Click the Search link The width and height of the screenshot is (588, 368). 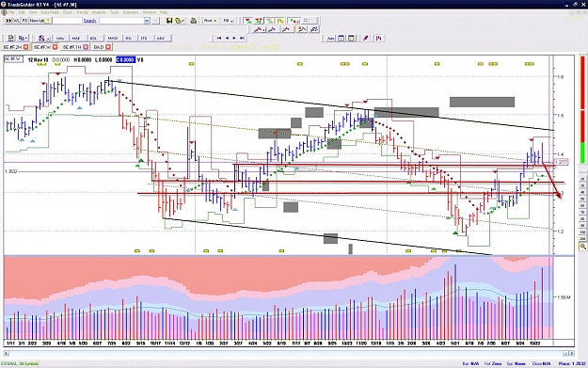click(x=89, y=21)
